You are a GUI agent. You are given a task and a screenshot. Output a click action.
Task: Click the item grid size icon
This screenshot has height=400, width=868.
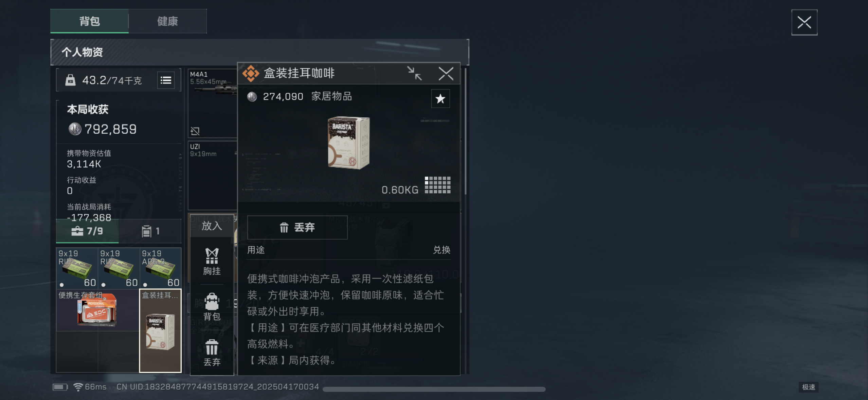click(438, 185)
